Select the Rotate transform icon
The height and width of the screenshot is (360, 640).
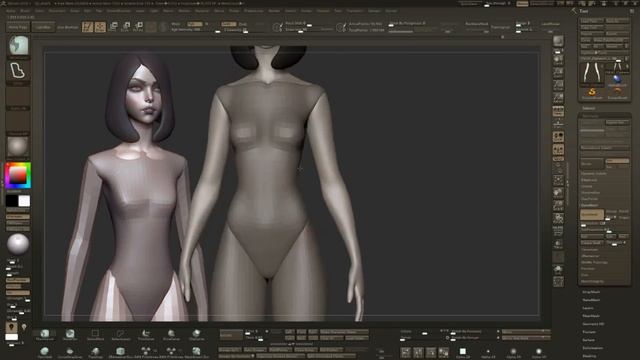click(x=139, y=27)
